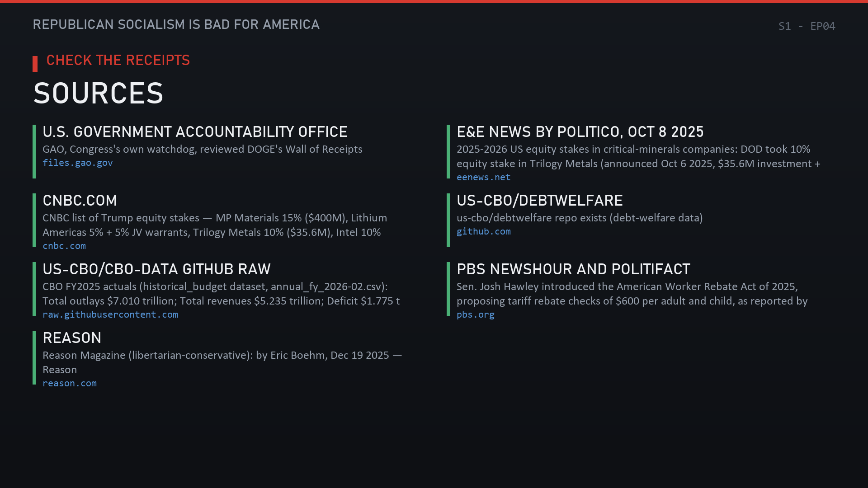Screen dimensions: 868x488
Task: Click the Eric Boehm Reason Magazine description
Action: coord(222,362)
